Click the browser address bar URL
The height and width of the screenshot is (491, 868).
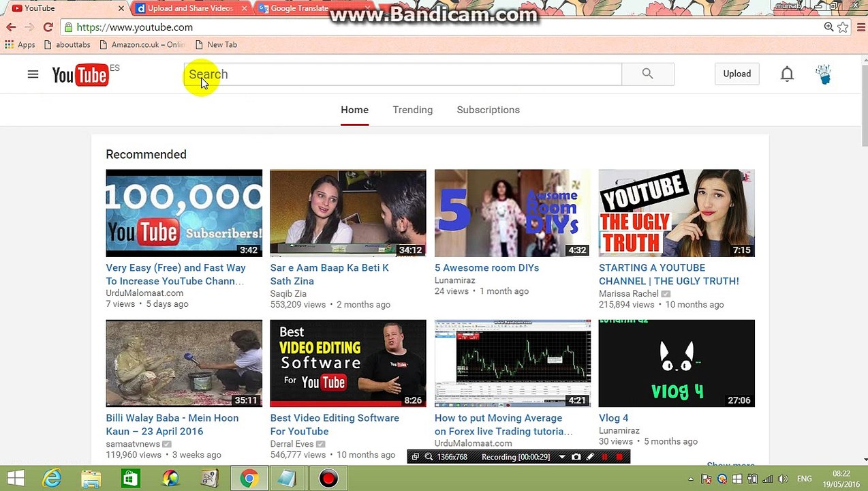pyautogui.click(x=135, y=27)
